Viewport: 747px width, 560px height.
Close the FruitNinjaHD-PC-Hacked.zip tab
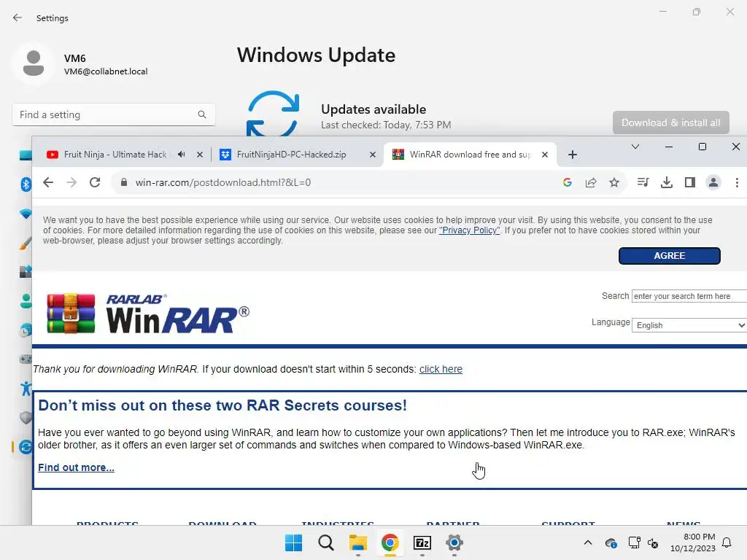(373, 155)
